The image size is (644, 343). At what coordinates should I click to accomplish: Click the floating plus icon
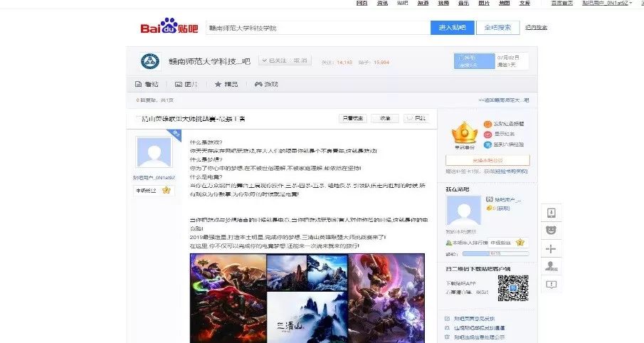[551, 248]
